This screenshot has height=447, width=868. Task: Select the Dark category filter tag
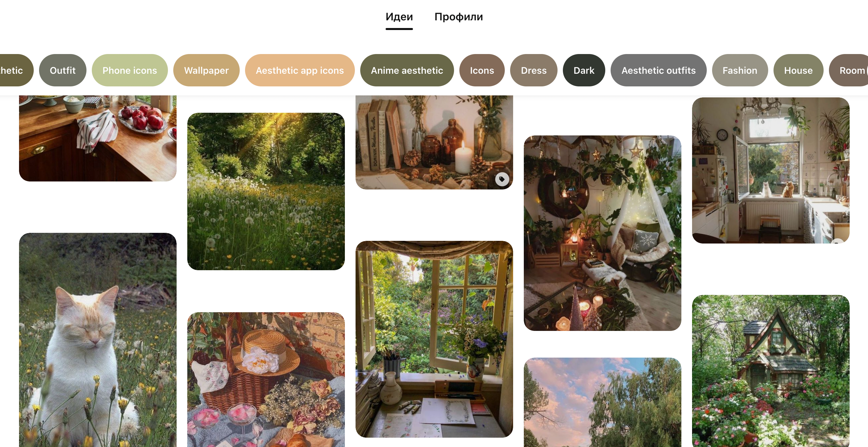tap(584, 70)
